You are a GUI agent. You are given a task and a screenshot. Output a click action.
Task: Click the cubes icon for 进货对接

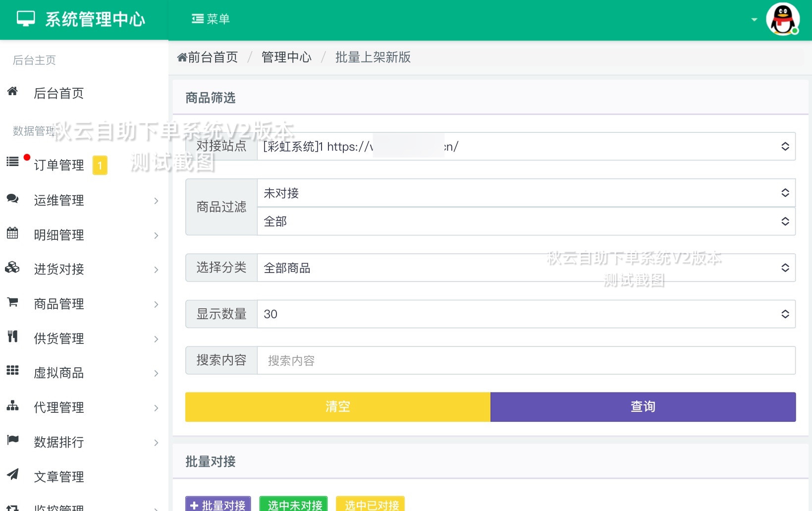12,269
